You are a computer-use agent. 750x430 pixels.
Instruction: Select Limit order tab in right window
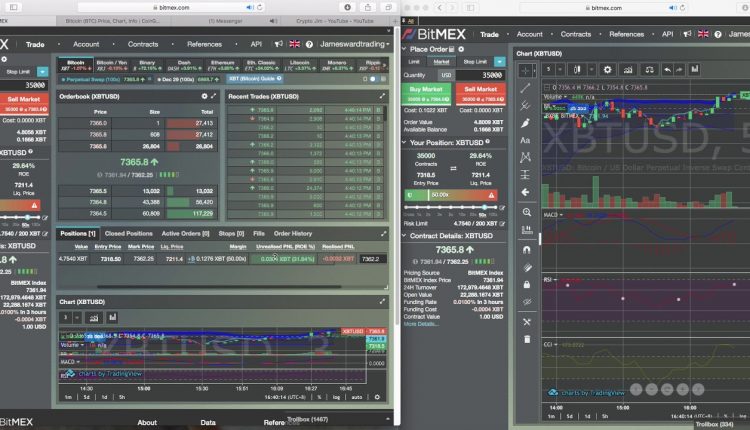coord(414,62)
